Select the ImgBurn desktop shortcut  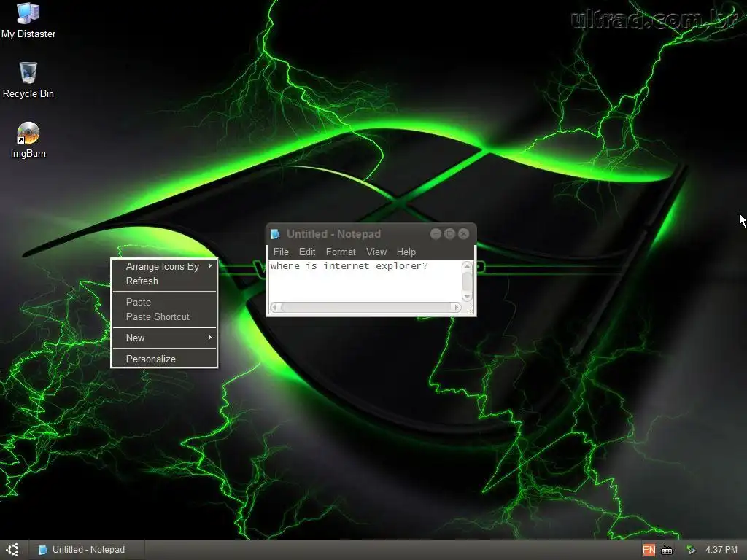point(28,140)
